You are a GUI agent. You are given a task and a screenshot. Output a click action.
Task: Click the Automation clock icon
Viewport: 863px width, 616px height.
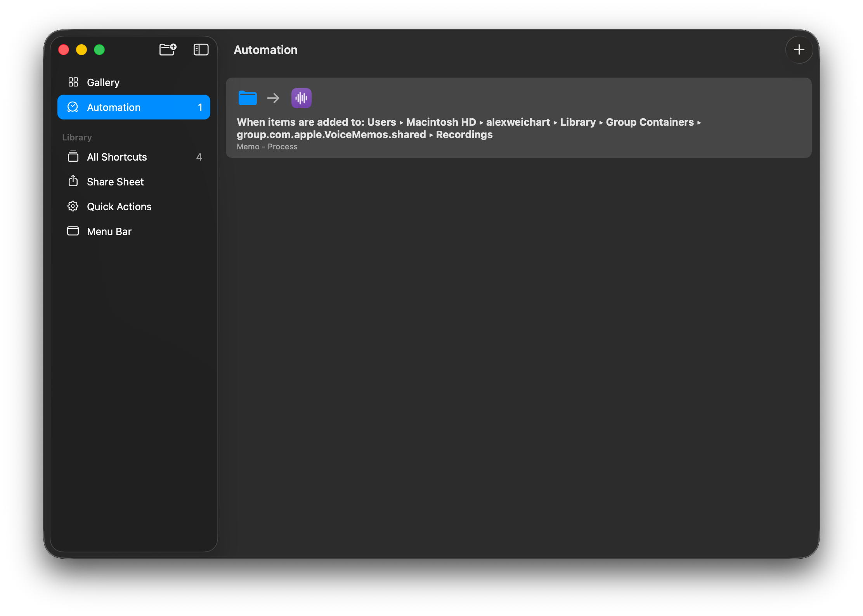(x=73, y=107)
